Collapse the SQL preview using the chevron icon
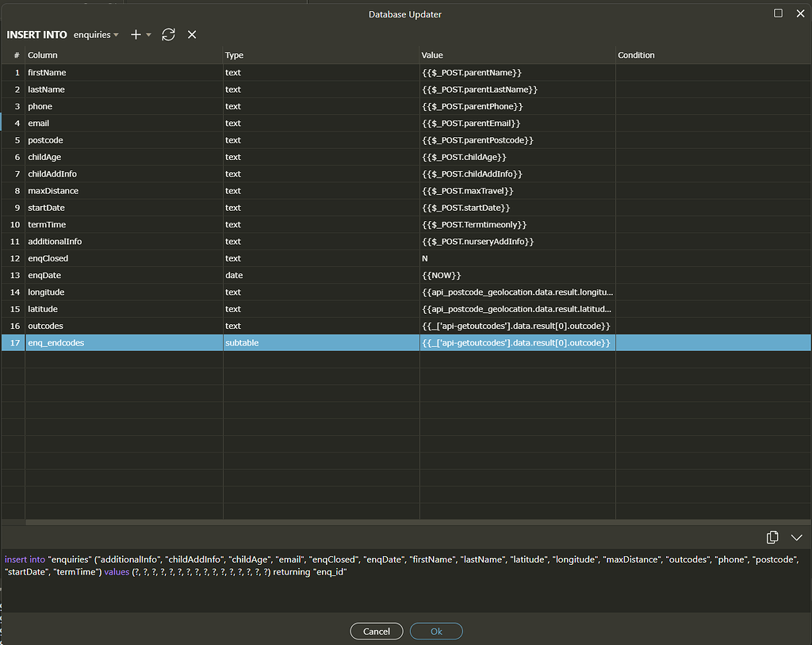This screenshot has width=812, height=645. coord(796,537)
